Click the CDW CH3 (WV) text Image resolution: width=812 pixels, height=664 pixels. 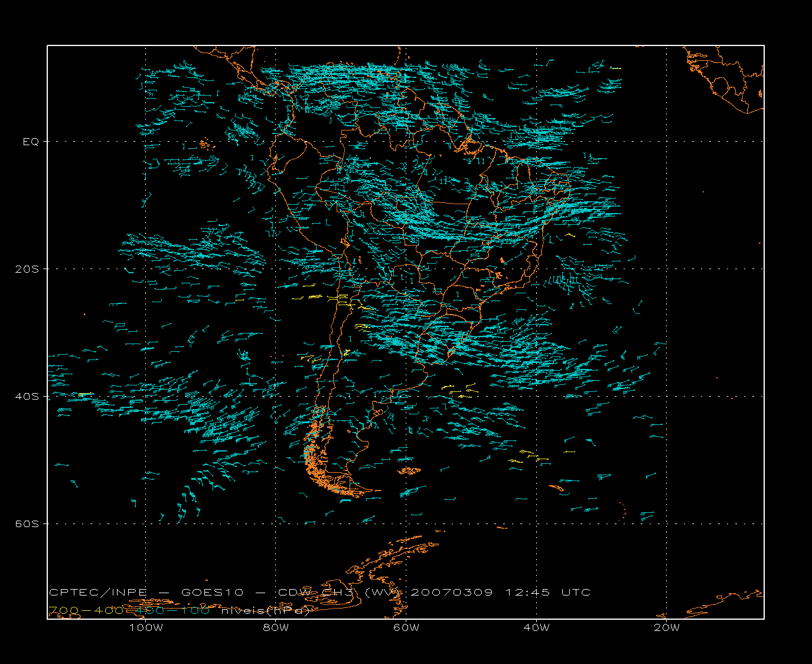pos(340,592)
